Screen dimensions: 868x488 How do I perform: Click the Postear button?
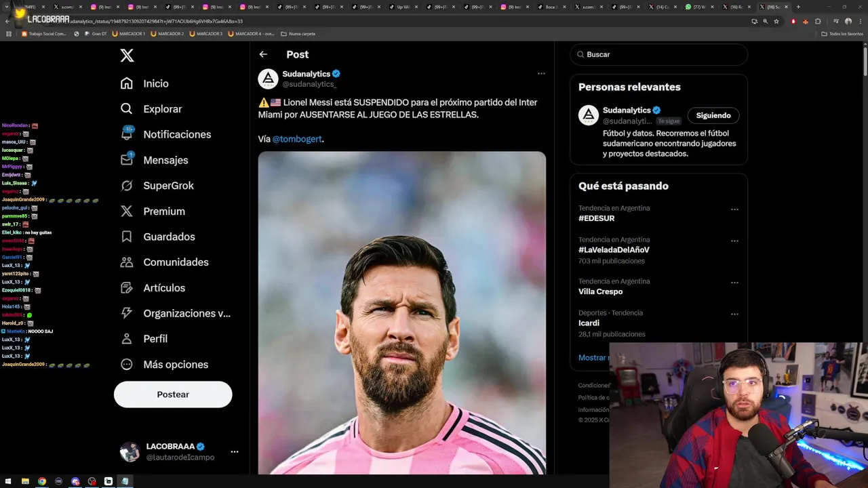173,394
